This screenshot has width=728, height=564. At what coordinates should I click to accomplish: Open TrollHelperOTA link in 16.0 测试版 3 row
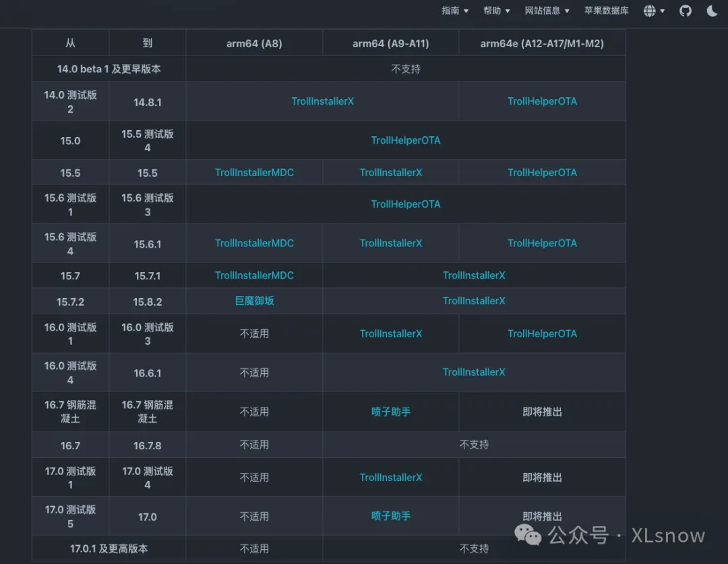click(x=542, y=333)
